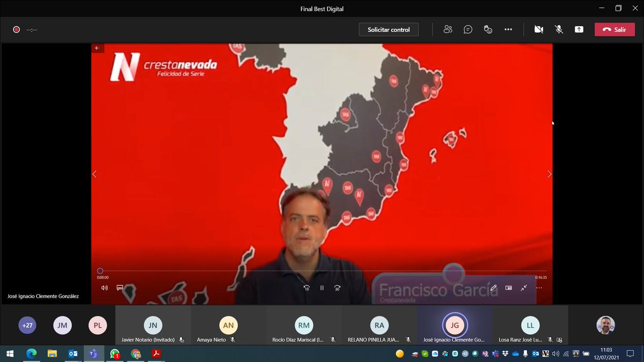Unmute the microphone in Teams toolbar
The image size is (644, 362).
click(x=559, y=29)
